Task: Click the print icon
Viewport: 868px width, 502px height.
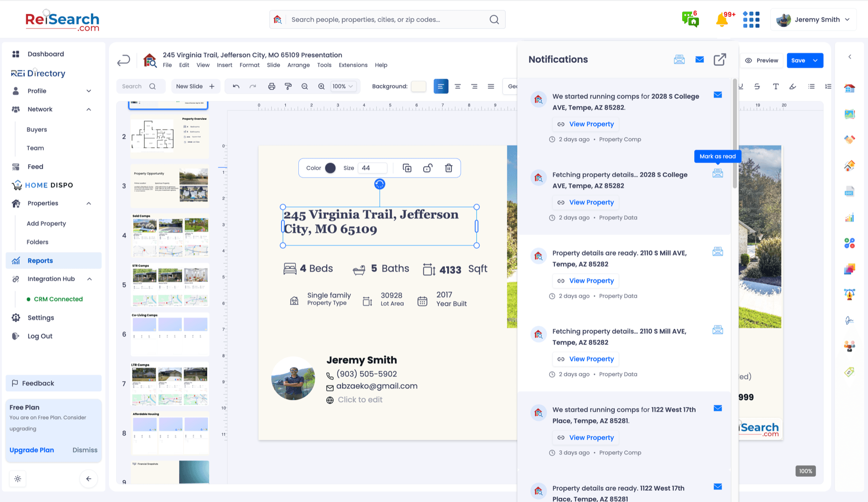Action: pos(272,86)
